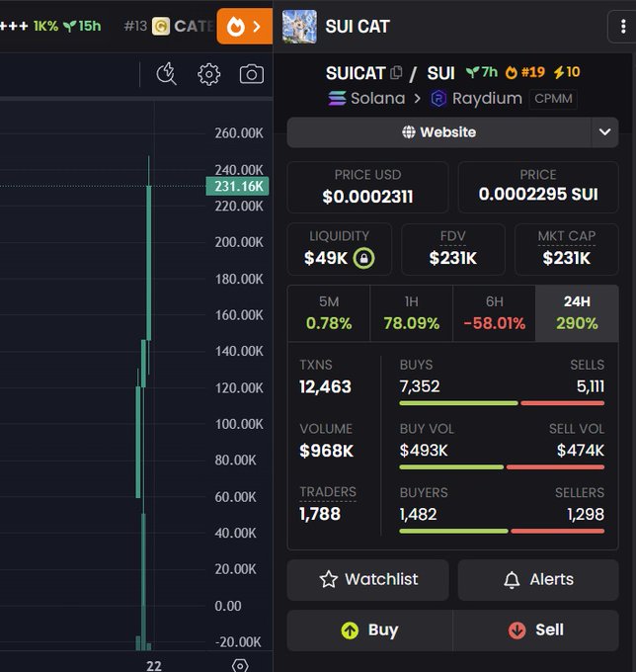Open the three-dot options menu

pyautogui.click(x=623, y=27)
